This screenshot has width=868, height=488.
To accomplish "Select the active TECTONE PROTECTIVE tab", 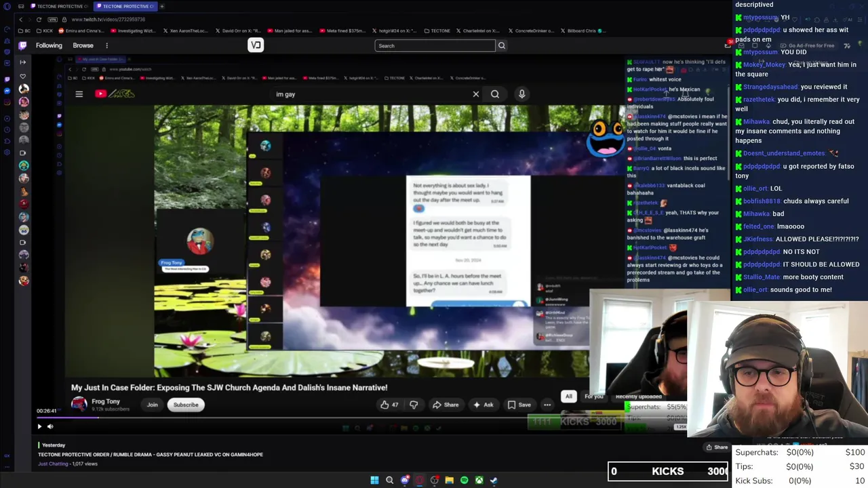I will point(126,6).
